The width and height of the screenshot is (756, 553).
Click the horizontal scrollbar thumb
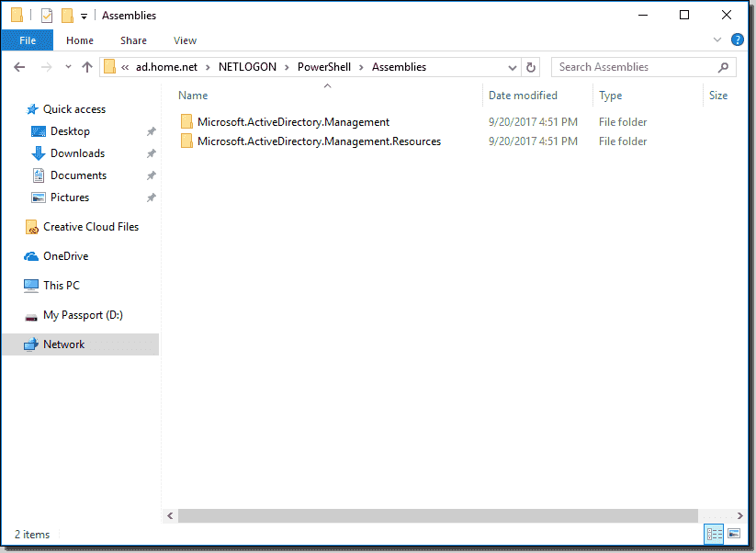pos(438,516)
